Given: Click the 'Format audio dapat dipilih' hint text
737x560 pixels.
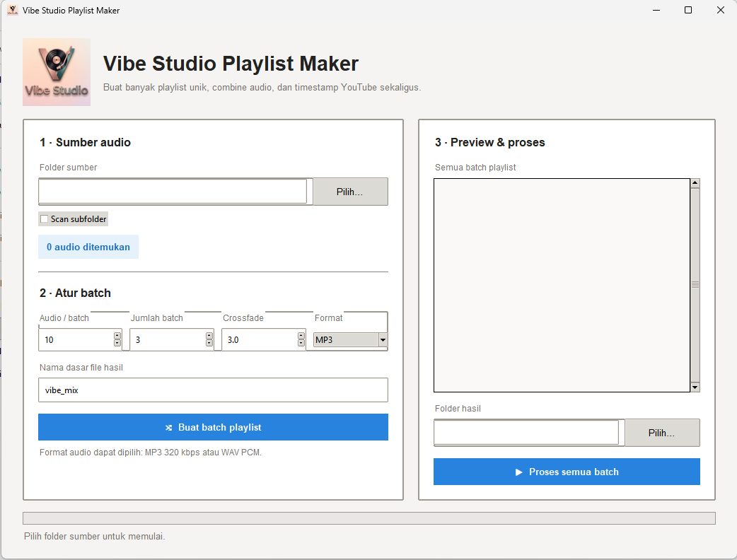Looking at the screenshot, I should [151, 453].
